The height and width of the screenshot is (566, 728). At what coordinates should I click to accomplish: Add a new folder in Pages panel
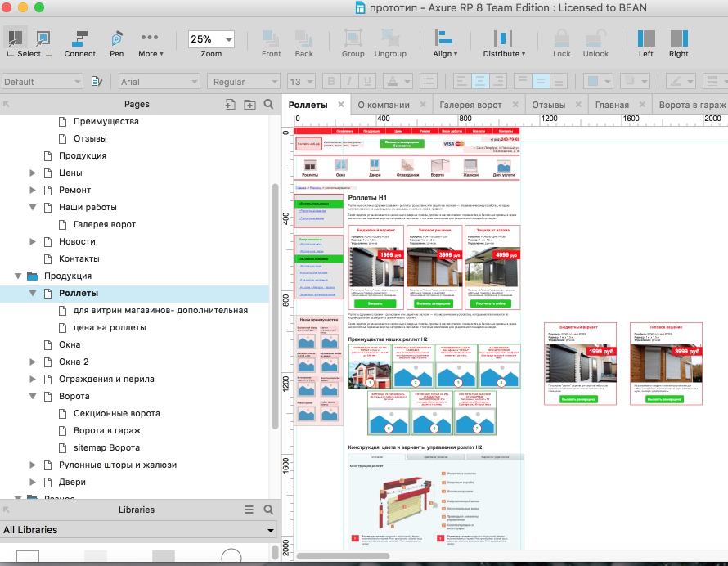(249, 105)
